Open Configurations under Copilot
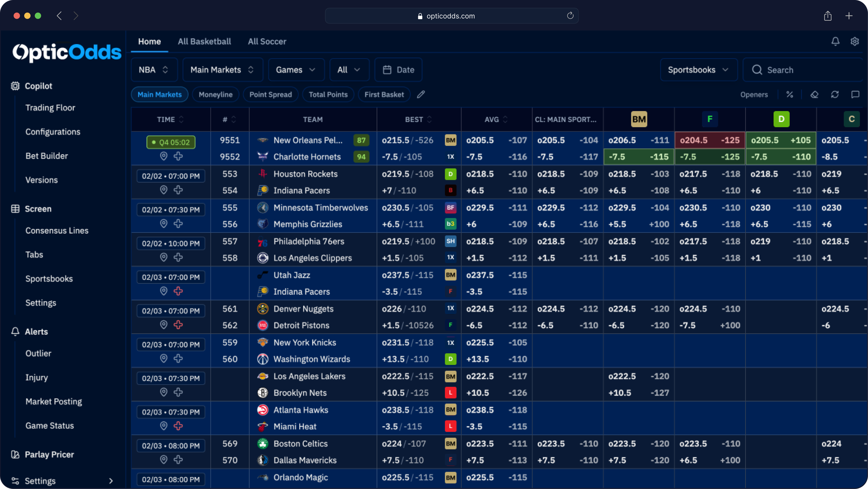 click(53, 132)
